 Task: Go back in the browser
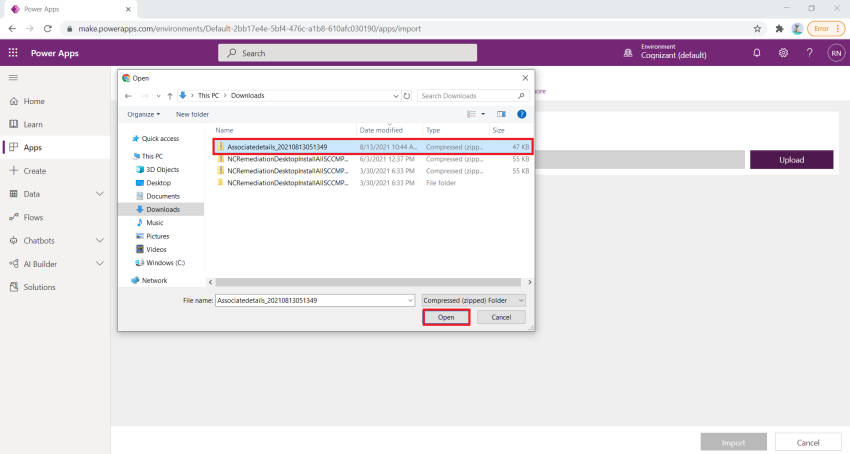tap(12, 29)
